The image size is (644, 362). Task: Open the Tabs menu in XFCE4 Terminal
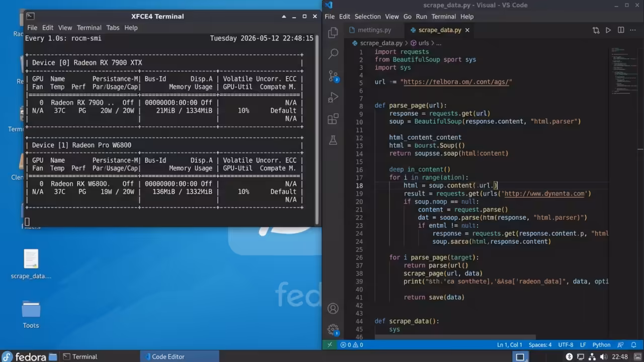pyautogui.click(x=113, y=28)
